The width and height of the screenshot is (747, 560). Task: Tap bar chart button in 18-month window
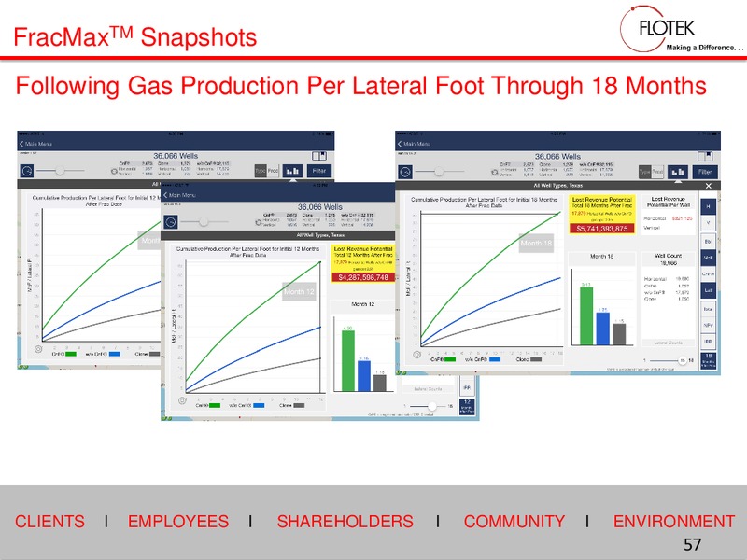(678, 172)
